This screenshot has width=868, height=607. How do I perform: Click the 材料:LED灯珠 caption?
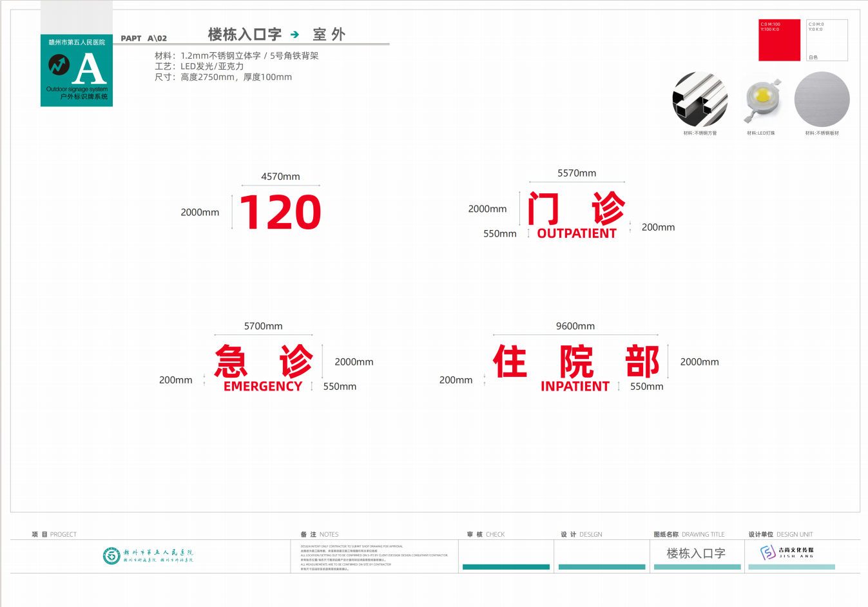point(761,133)
